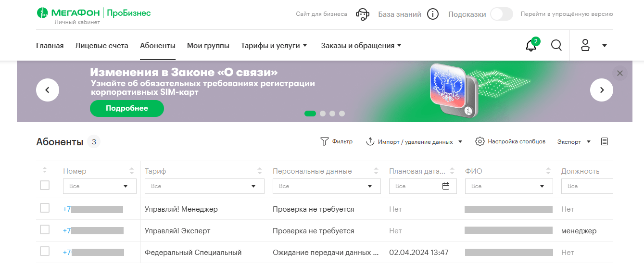Image resolution: width=644 pixels, height=267 pixels.
Task: Click the green Подробнее button
Action: pos(127,108)
